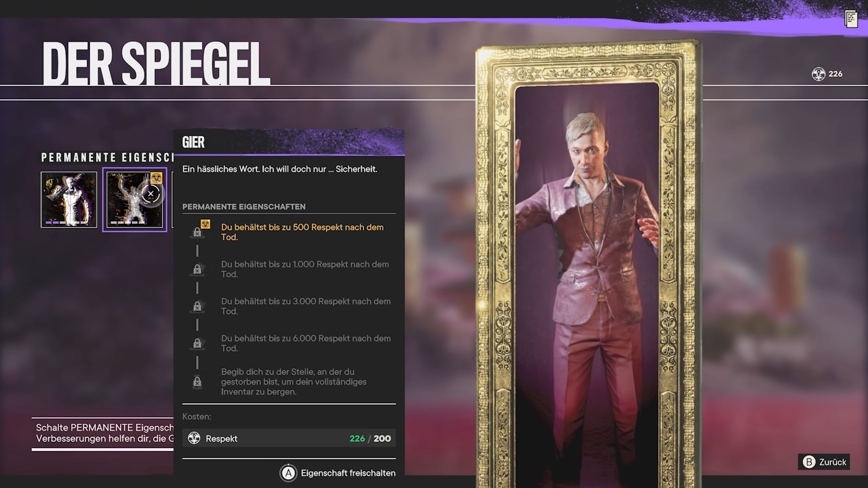The width and height of the screenshot is (868, 488).
Task: Select the locked 6.000 Respekt trait icon
Action: tap(198, 343)
